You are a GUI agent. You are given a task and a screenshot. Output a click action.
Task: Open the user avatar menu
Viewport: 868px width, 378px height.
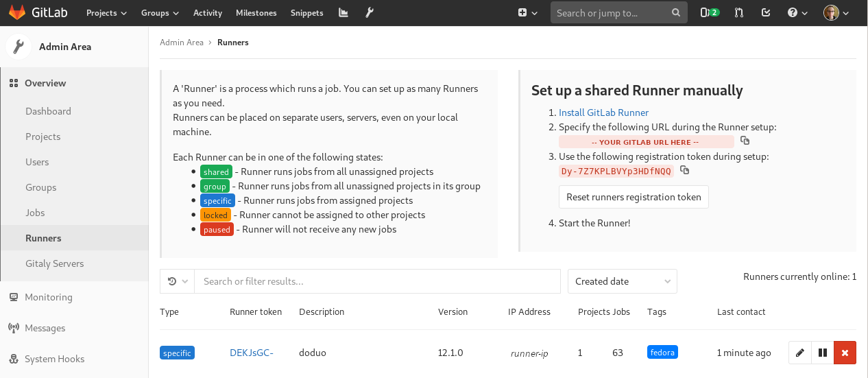click(836, 13)
